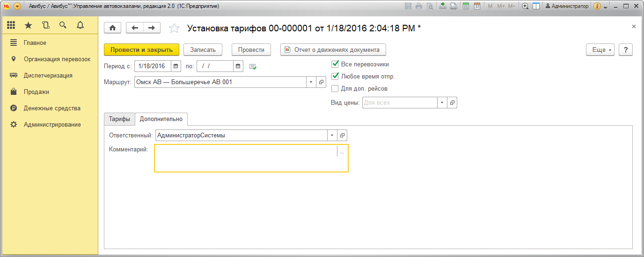Click into the Комментарий text field
The height and width of the screenshot is (257, 644).
(246, 158)
